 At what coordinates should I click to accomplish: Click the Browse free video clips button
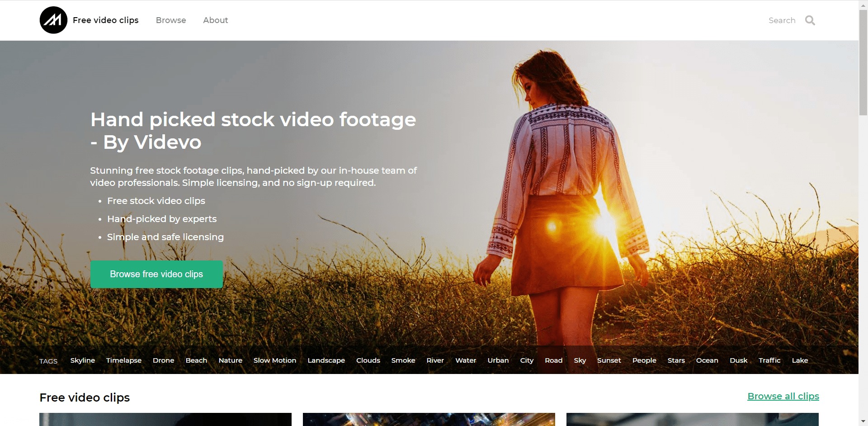coord(156,274)
